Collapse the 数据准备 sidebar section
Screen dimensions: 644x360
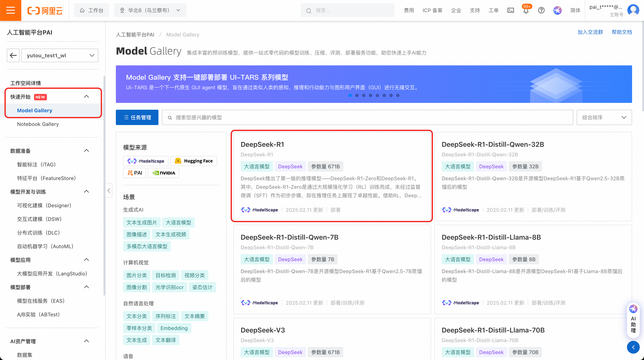[86, 151]
